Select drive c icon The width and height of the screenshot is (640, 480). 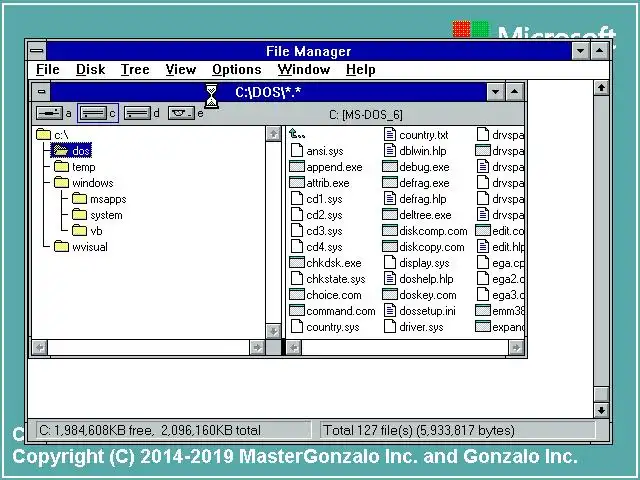pyautogui.click(x=93, y=113)
